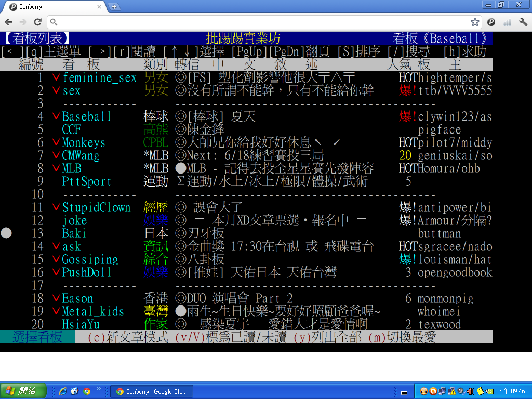Viewport: 532px width, 399px height.
Task: Activate Tonberry - Google Chrome taskbar button
Action: (152, 392)
